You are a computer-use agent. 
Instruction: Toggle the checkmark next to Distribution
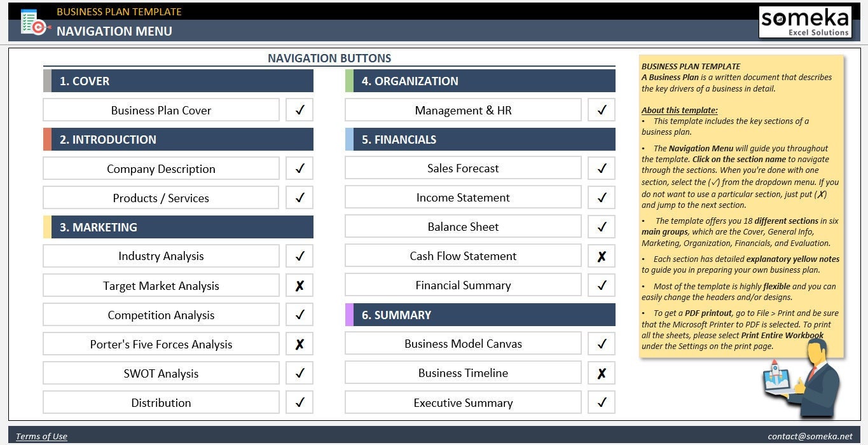[299, 402]
